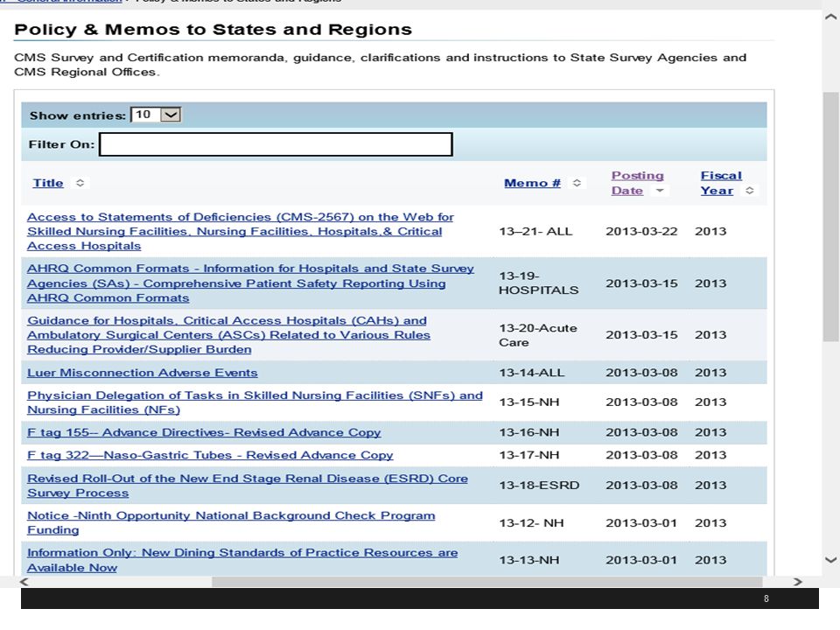Click posting date of 13-19-HOSPITALS row
840x630 pixels.
point(641,283)
